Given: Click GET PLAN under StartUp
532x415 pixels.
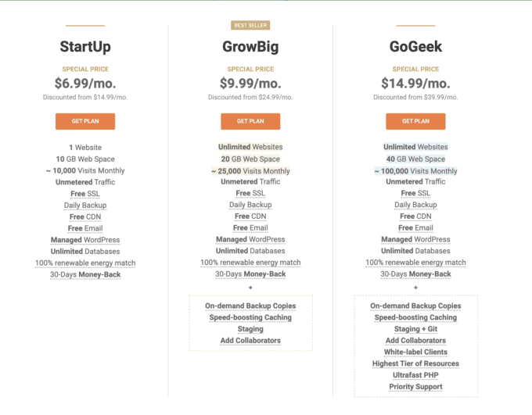Looking at the screenshot, I should tap(85, 121).
